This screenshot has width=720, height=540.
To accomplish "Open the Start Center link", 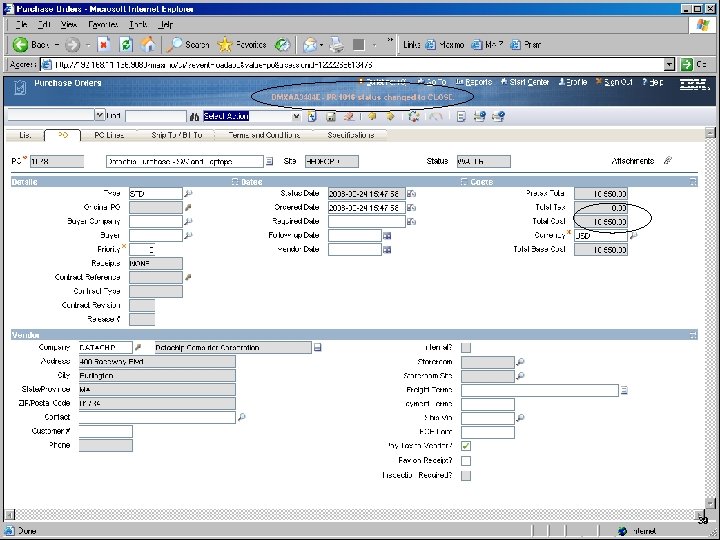I will click(525, 82).
